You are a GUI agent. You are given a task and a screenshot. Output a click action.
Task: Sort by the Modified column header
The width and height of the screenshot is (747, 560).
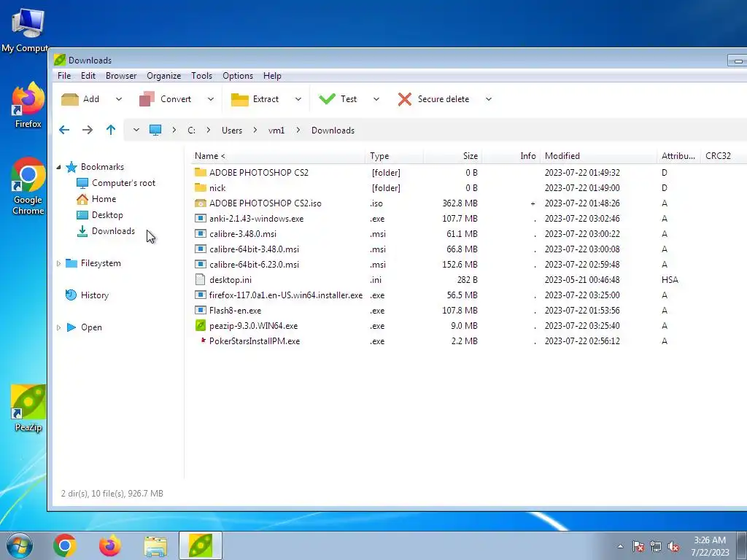600,156
